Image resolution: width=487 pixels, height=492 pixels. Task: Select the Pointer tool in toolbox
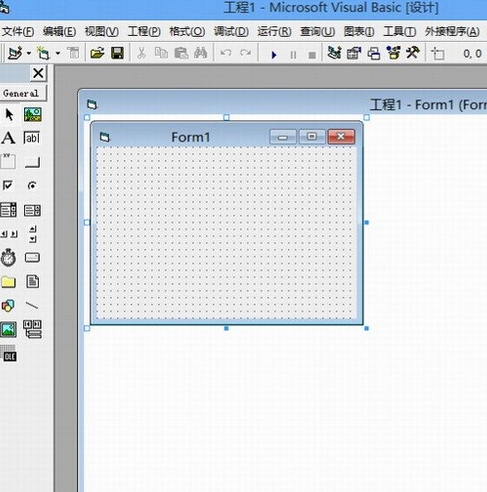point(9,114)
